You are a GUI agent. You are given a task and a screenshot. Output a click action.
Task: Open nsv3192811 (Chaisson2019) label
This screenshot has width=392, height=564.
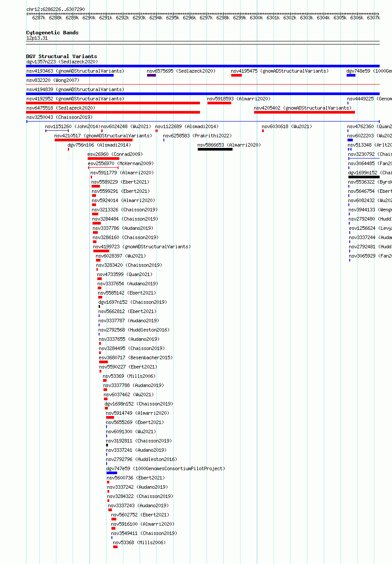point(139,441)
